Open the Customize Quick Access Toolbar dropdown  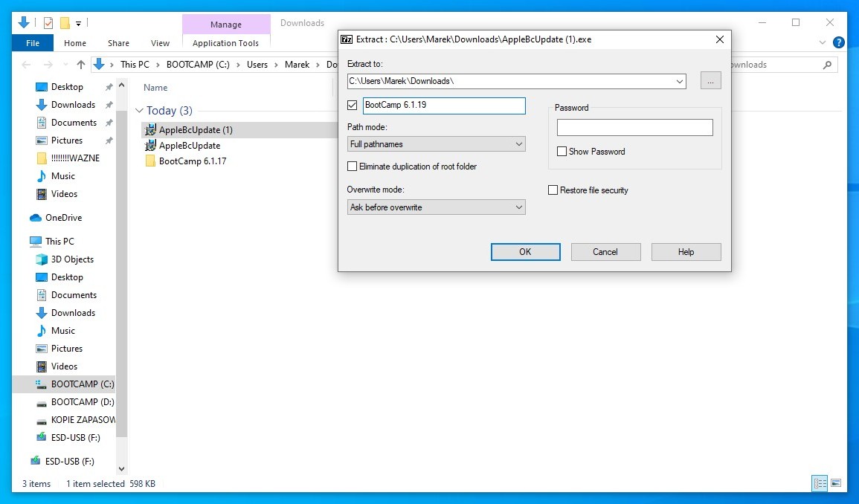(x=79, y=23)
